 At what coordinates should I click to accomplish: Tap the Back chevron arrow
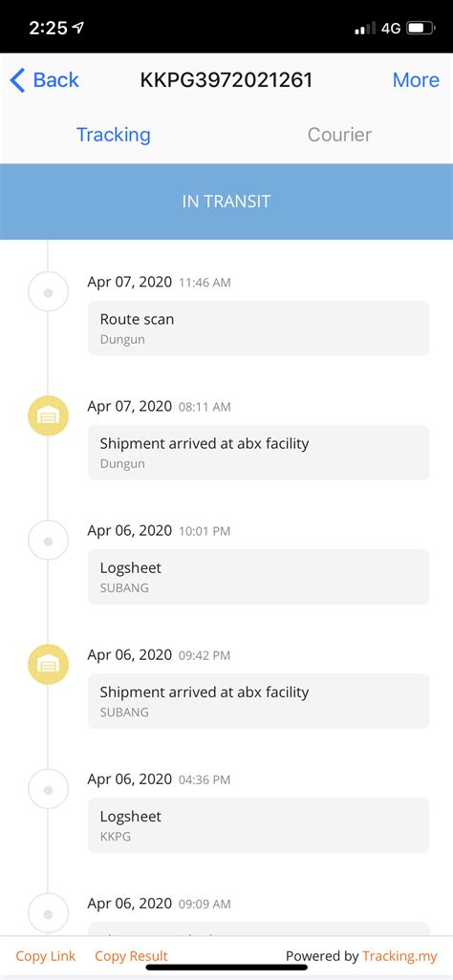pyautogui.click(x=17, y=80)
